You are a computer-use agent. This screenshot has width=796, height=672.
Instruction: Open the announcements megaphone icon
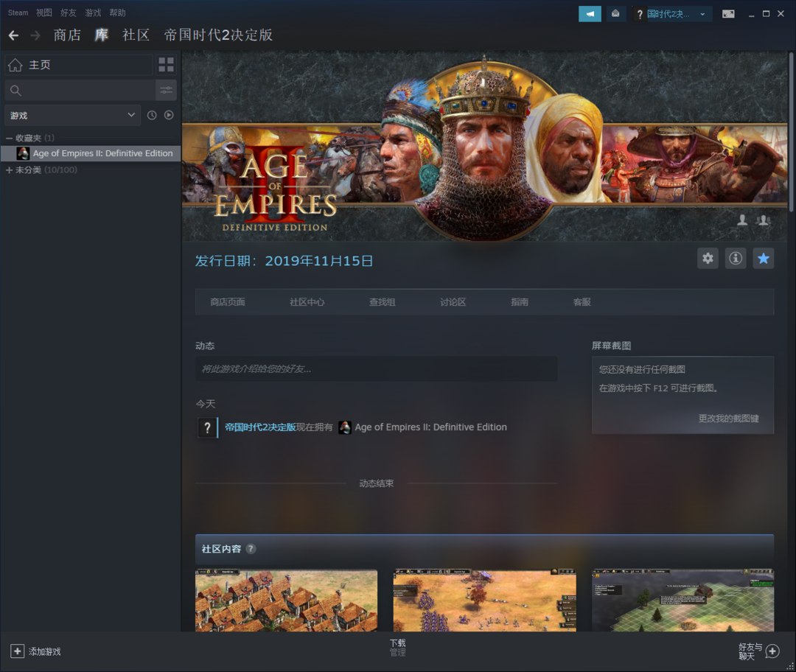(590, 14)
